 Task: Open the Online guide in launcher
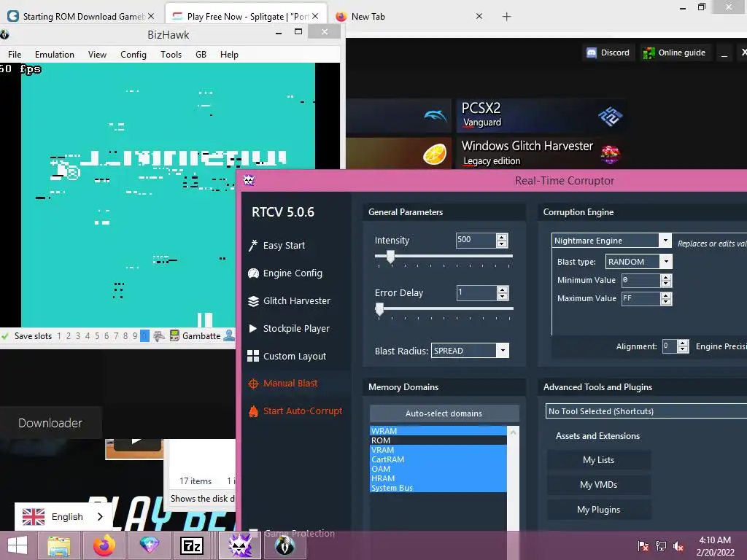(x=676, y=52)
